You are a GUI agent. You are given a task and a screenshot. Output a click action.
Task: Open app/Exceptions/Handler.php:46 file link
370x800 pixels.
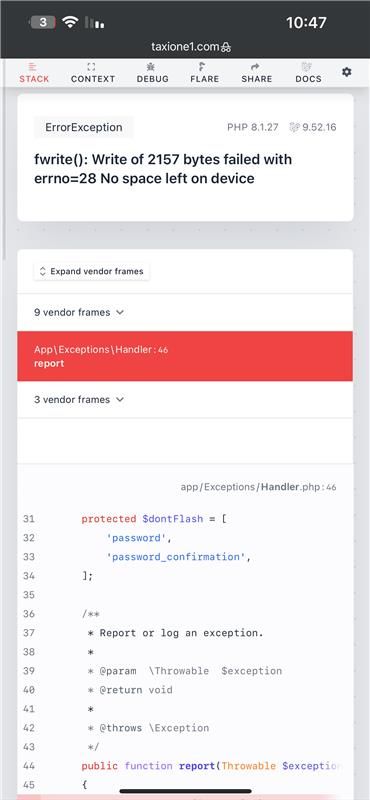tap(258, 487)
